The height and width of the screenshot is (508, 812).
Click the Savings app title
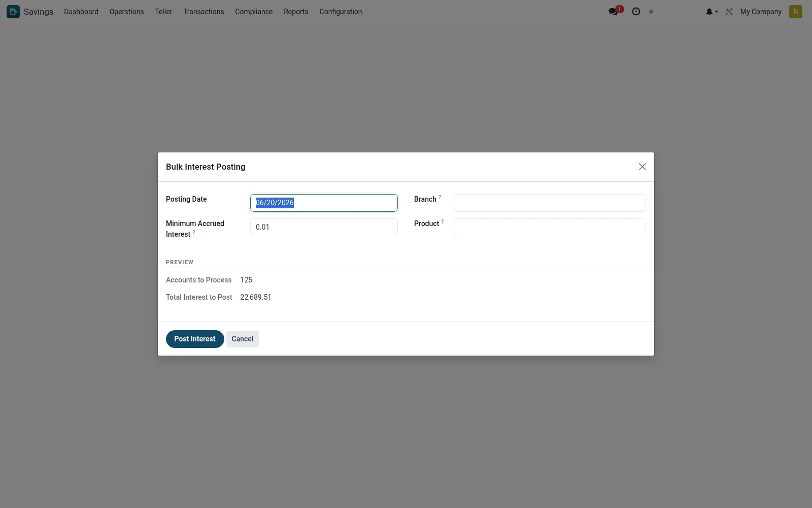[39, 12]
